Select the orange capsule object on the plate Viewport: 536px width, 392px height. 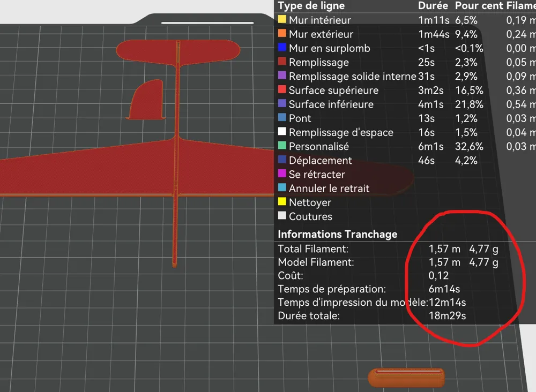[x=406, y=377]
